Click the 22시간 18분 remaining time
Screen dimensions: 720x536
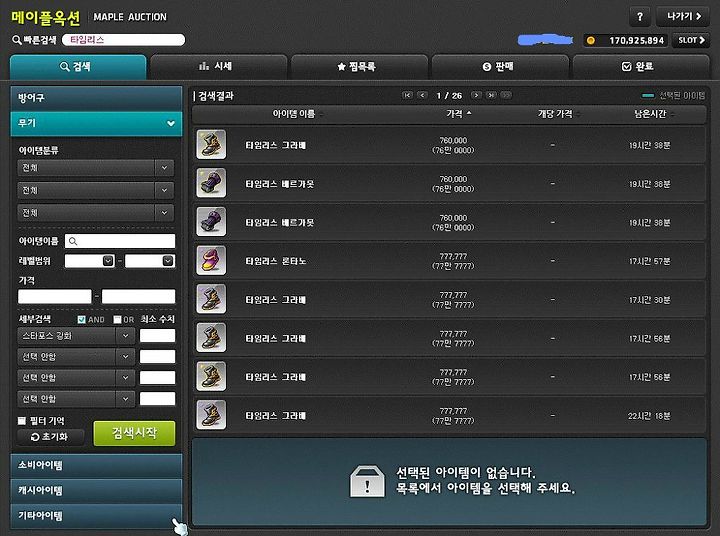pos(649,416)
